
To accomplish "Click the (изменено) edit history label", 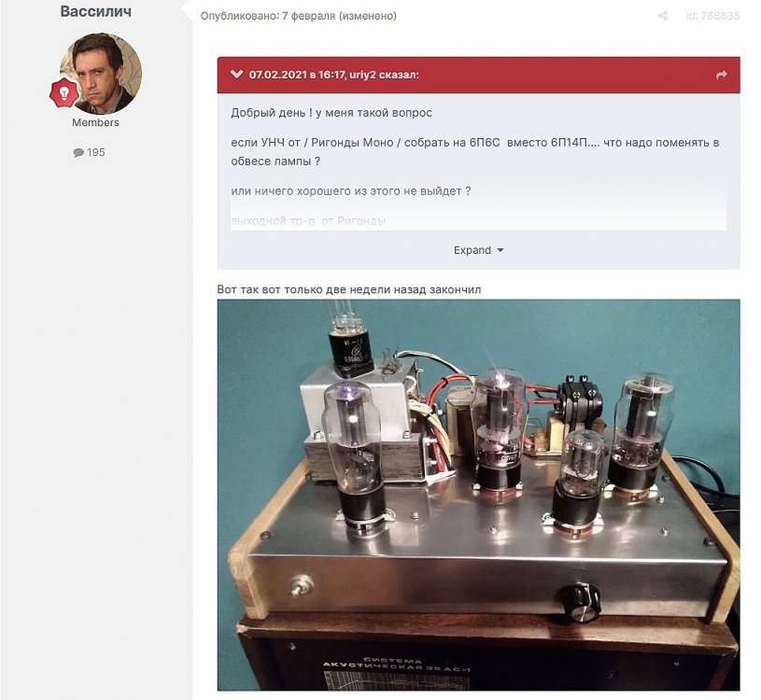I will click(x=367, y=16).
